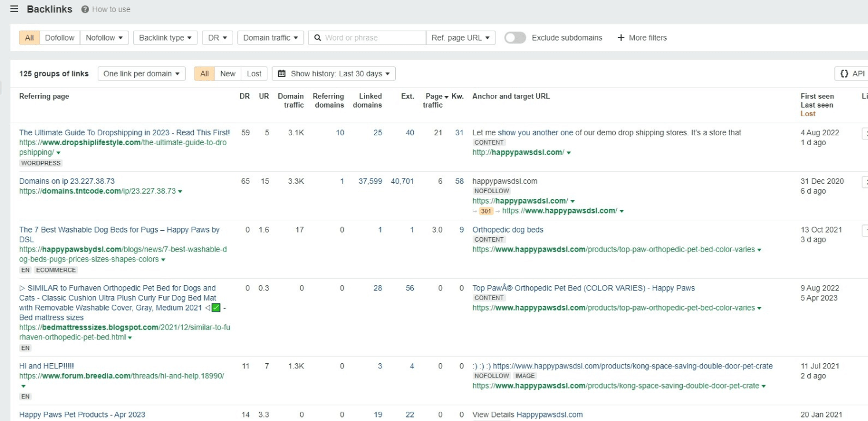Show only New backlinks
868x421 pixels.
click(x=228, y=73)
